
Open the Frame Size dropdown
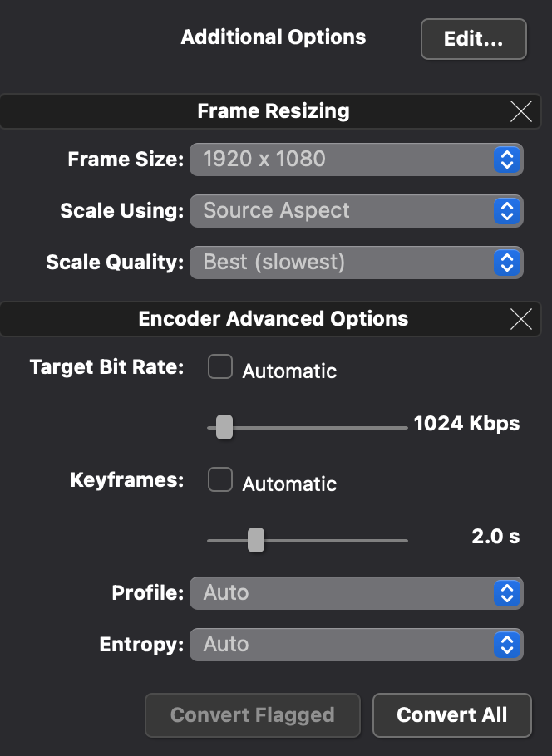pos(356,160)
